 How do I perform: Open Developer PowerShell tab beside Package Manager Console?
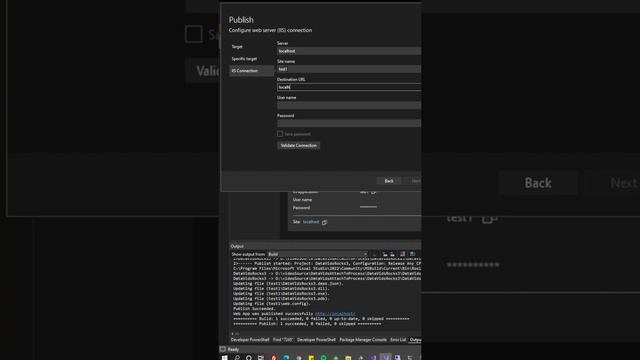click(x=316, y=340)
